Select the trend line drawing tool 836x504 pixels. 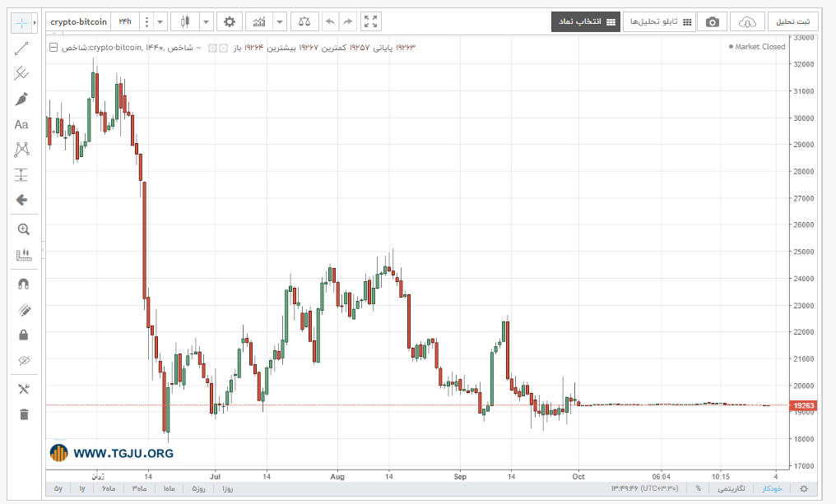point(21,49)
